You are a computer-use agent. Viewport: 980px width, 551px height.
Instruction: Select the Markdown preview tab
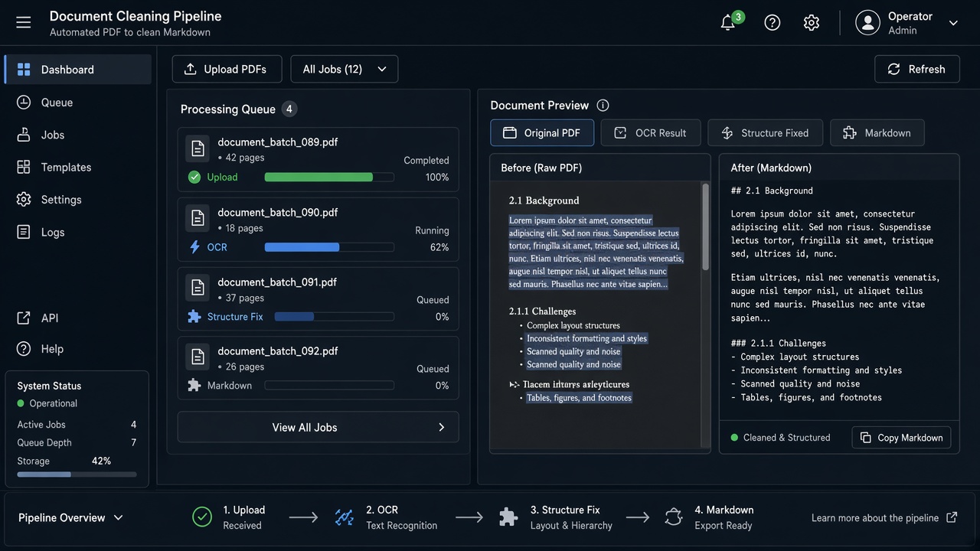click(877, 133)
